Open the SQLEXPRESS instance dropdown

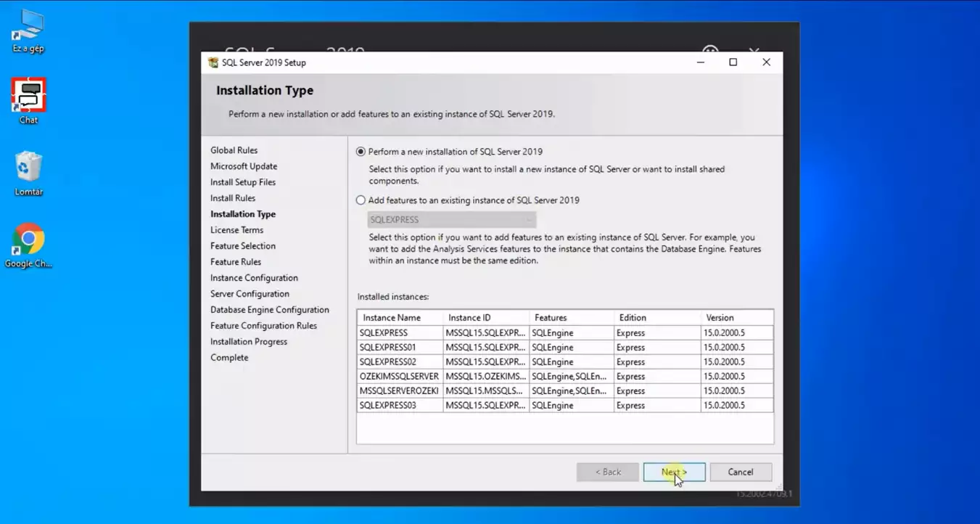click(x=451, y=220)
